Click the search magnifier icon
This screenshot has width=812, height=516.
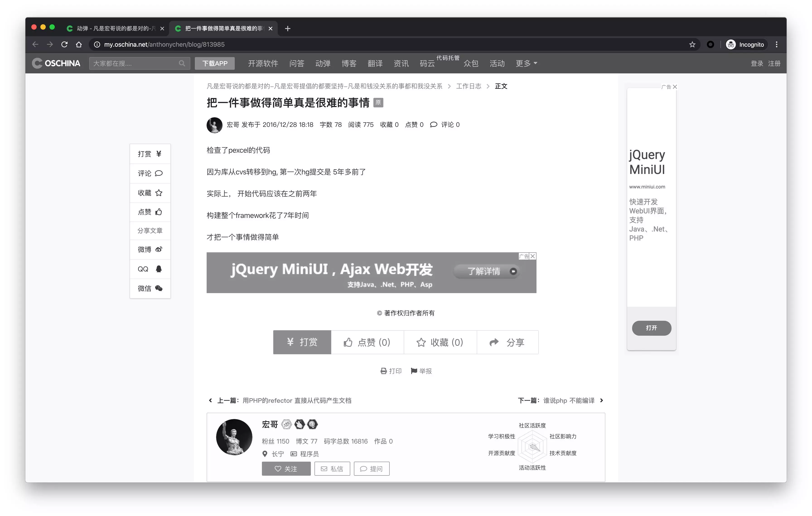coord(182,63)
